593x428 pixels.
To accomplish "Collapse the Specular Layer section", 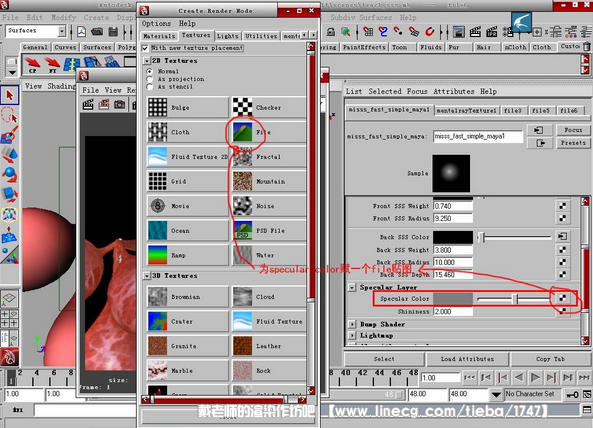I will click(352, 287).
